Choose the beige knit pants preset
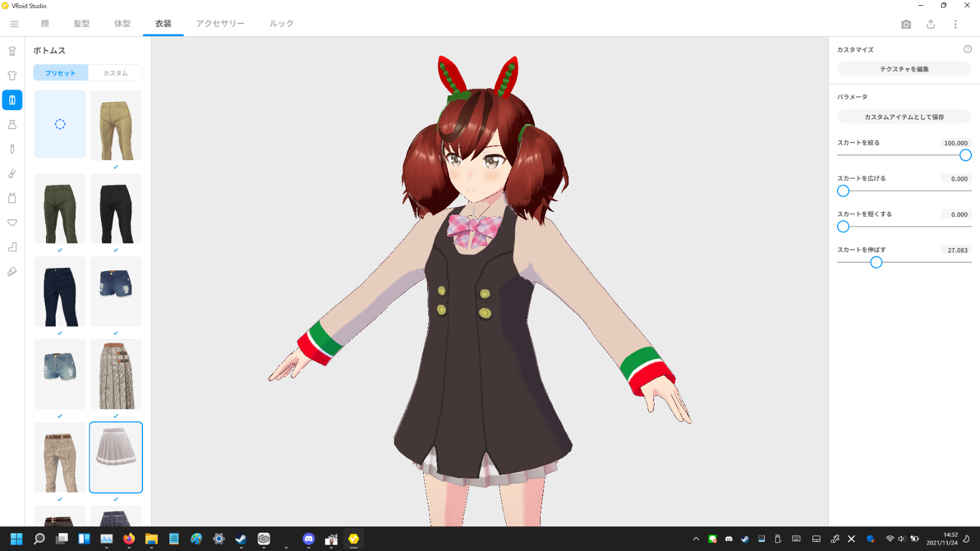The width and height of the screenshot is (980, 551). pos(60,457)
